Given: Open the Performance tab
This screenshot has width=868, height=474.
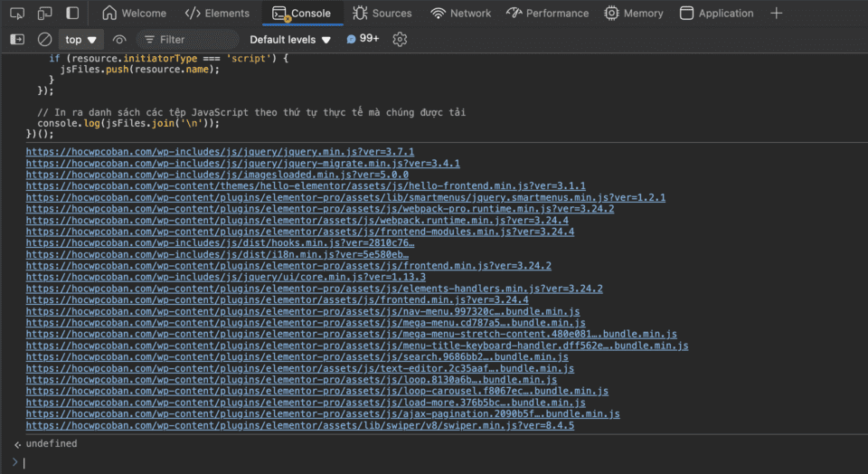Looking at the screenshot, I should (x=547, y=14).
